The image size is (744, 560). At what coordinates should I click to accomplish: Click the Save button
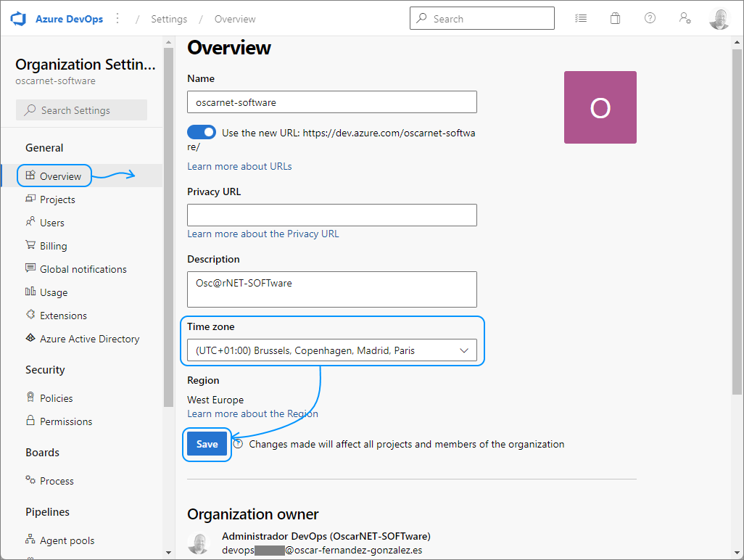point(207,444)
